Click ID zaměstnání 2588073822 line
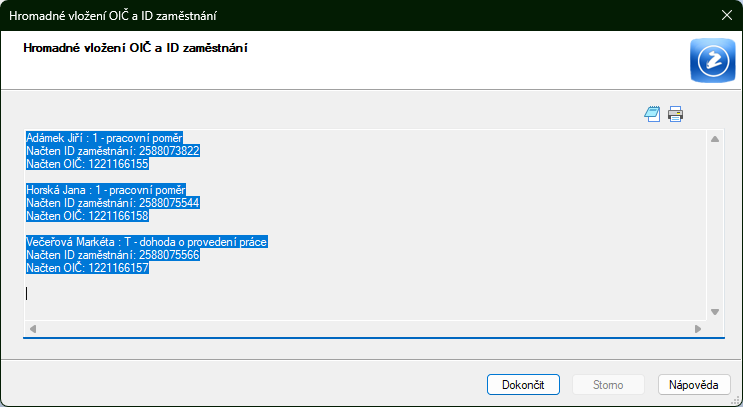 pyautogui.click(x=113, y=150)
